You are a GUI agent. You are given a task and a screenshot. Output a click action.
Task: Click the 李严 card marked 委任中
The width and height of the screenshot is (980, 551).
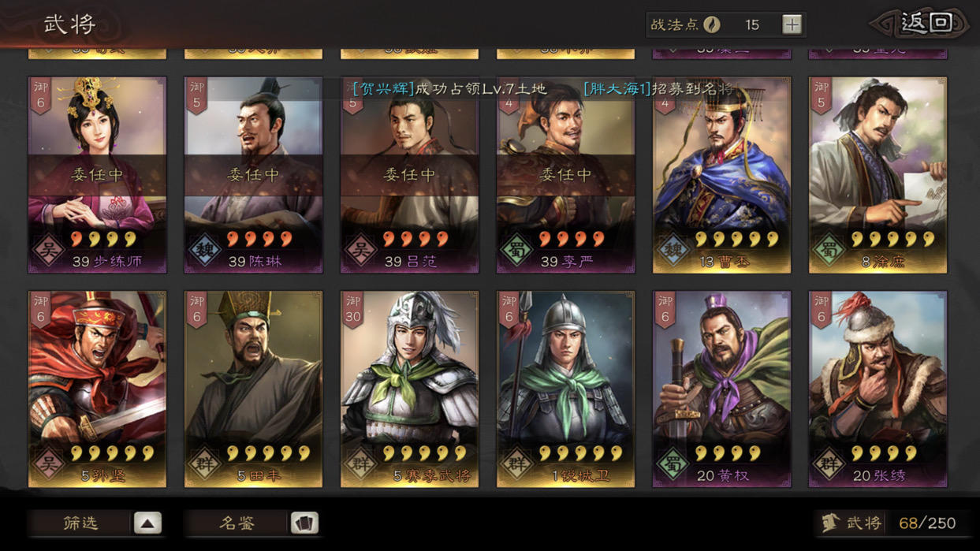tap(565, 175)
